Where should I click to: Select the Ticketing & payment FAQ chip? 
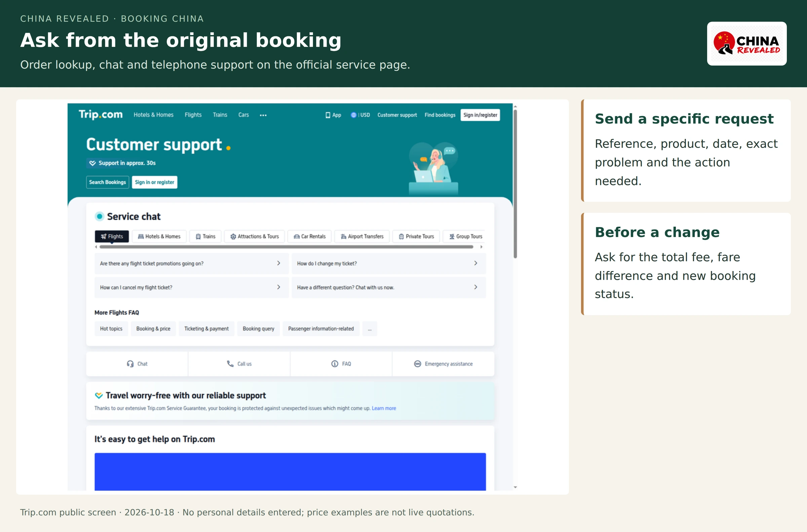pos(206,329)
